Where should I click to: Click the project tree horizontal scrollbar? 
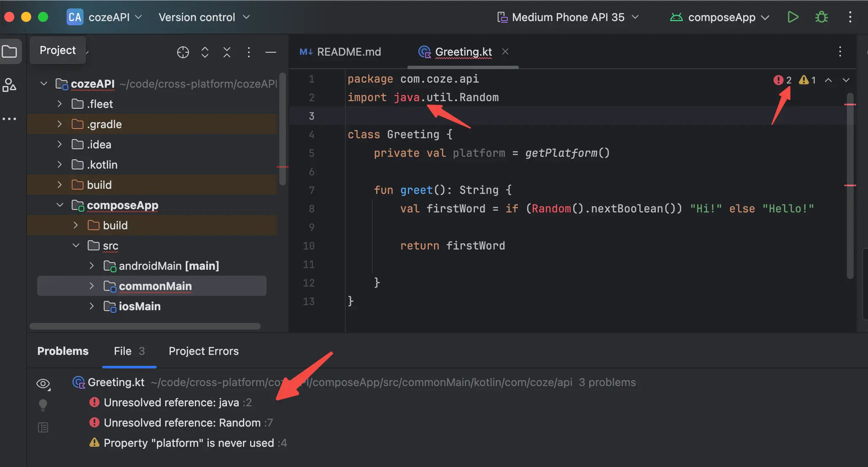point(145,326)
